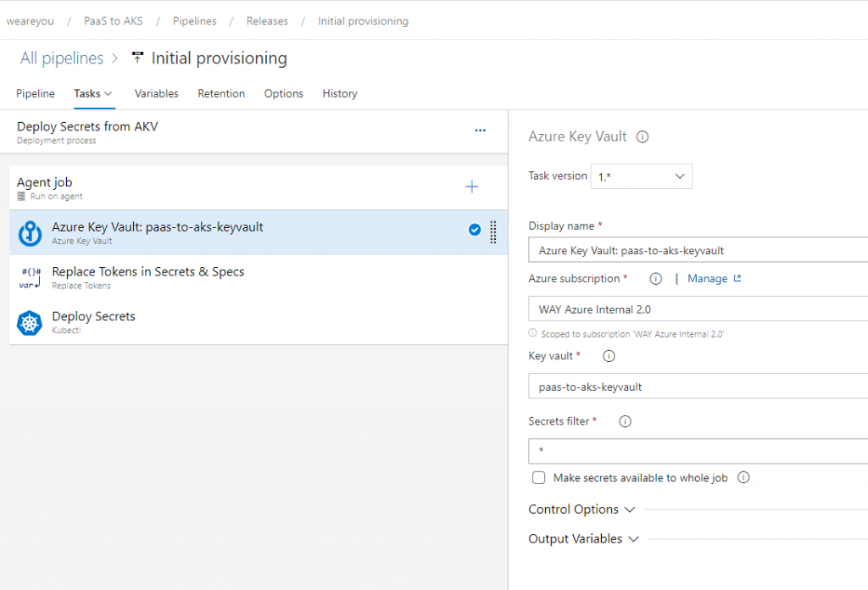Image resolution: width=868 pixels, height=590 pixels.
Task: Open the Task version dropdown
Action: 642,176
